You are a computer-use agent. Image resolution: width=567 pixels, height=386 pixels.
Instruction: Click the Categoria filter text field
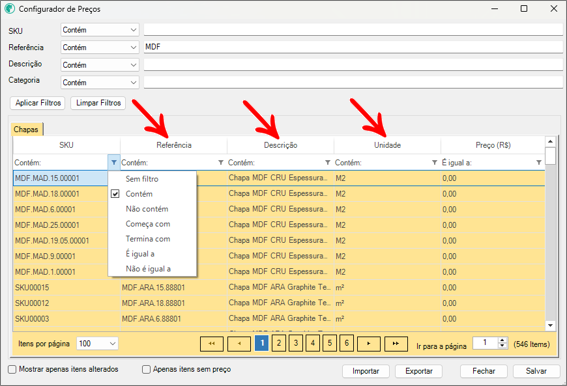(x=353, y=82)
